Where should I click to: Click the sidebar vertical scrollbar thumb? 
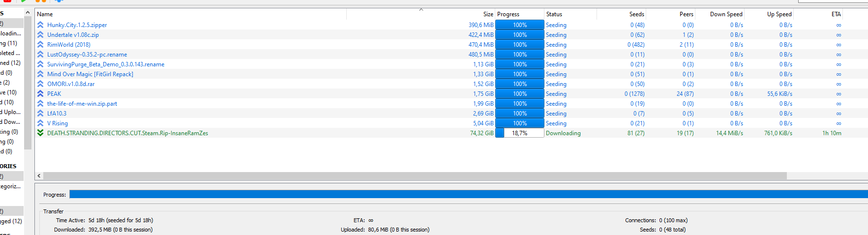tap(28, 84)
